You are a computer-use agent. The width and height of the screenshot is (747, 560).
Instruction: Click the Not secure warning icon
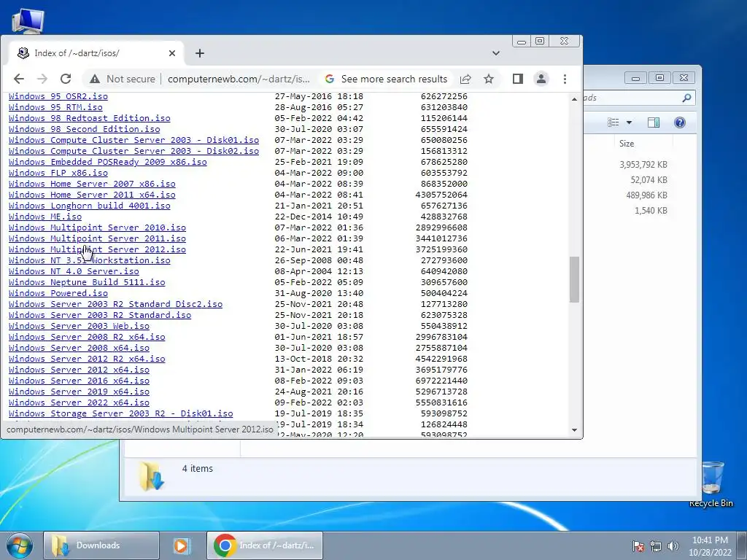click(x=95, y=79)
